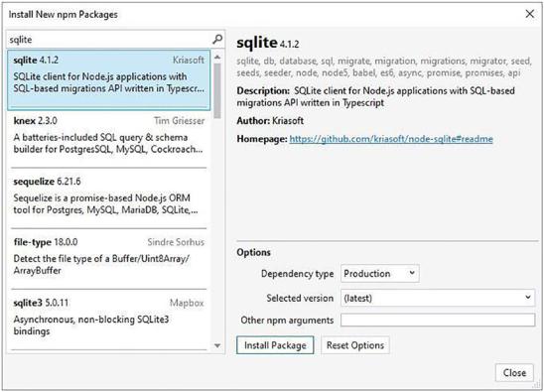Viewport: 544px width, 392px height.
Task: Click the package list scroll-up arrow
Action: coord(217,57)
